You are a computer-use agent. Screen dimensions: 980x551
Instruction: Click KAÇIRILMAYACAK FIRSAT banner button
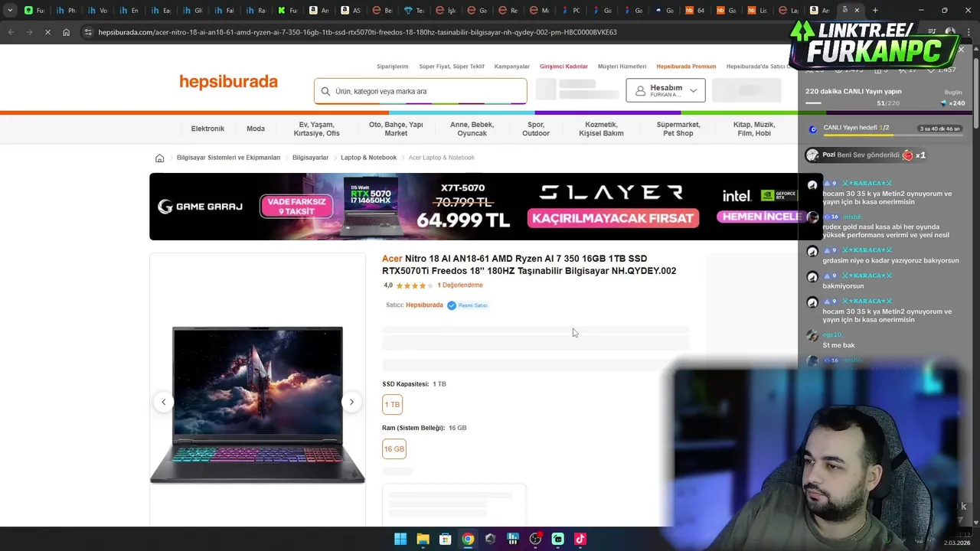(x=612, y=218)
